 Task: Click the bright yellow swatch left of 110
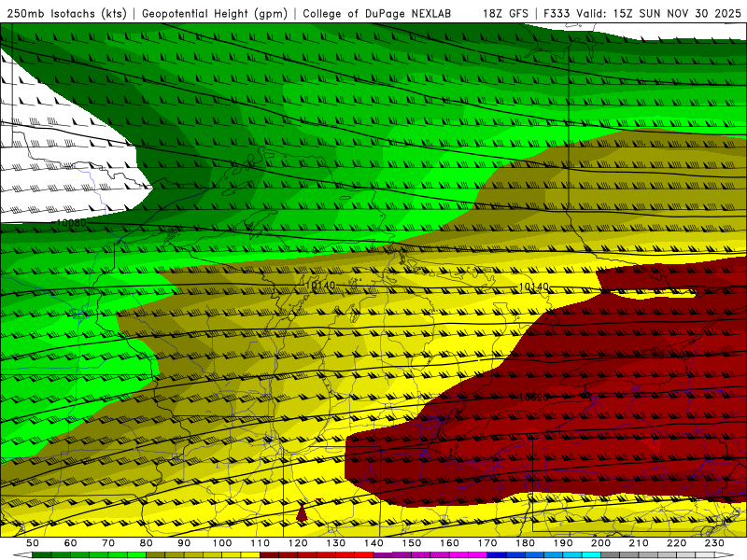tap(250, 555)
